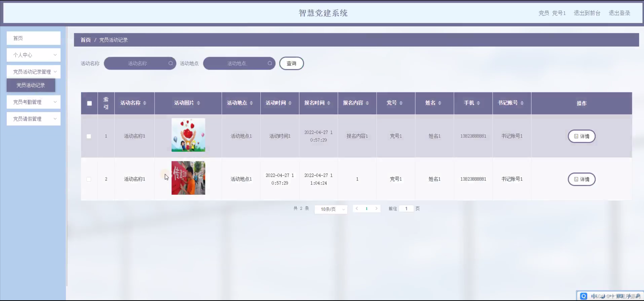Check the checkbox for row 1
The width and height of the screenshot is (644, 301).
pos(89,136)
